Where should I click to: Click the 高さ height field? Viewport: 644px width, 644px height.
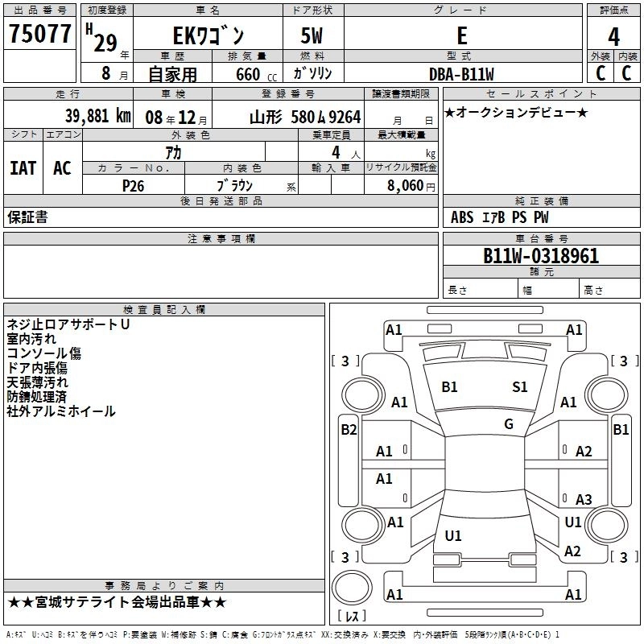[609, 290]
